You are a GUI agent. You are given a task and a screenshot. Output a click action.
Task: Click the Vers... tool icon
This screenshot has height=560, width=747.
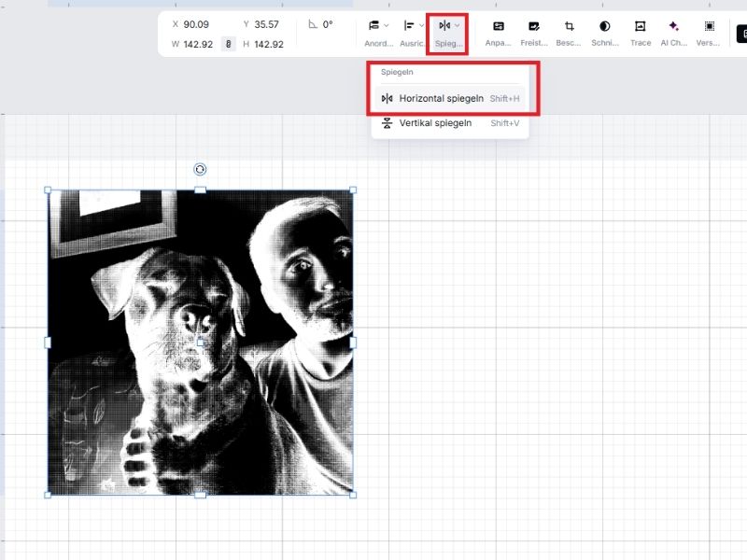point(710,26)
